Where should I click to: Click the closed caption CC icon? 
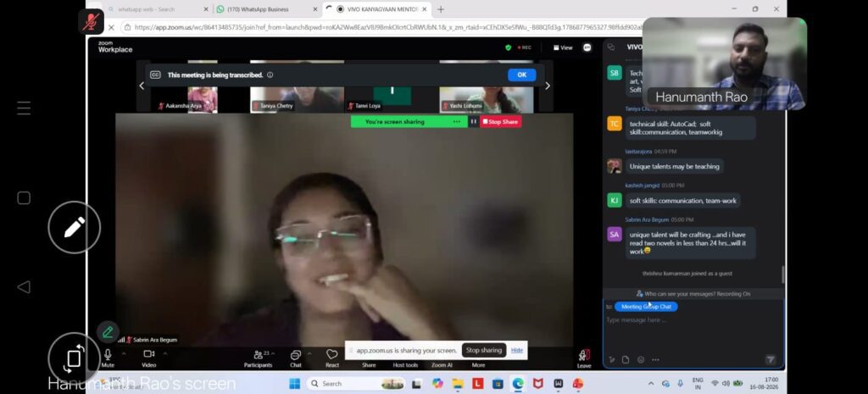pyautogui.click(x=156, y=75)
